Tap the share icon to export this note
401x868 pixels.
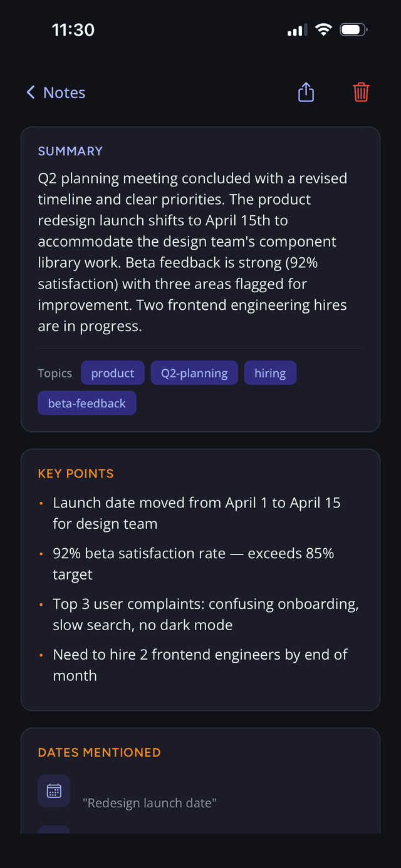point(305,91)
